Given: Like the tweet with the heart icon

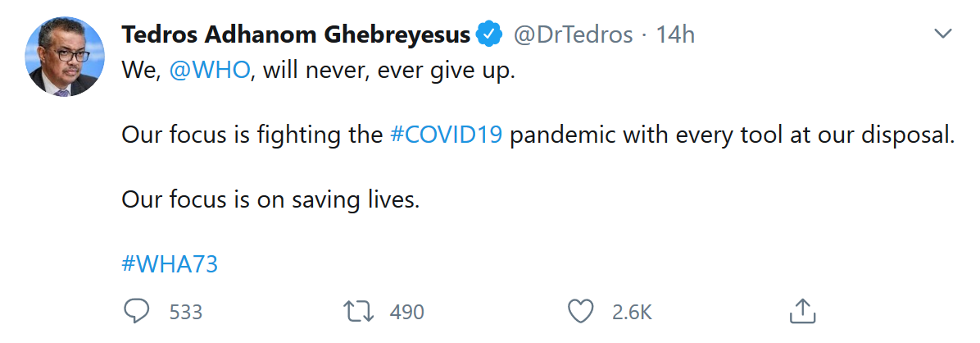Looking at the screenshot, I should pos(580,311).
